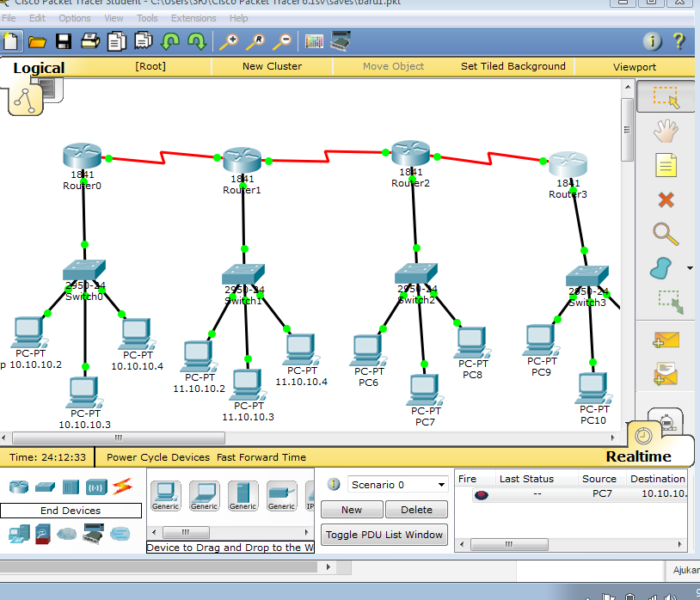Choose the Inspect magnifier tool
The height and width of the screenshot is (600, 700).
(666, 234)
